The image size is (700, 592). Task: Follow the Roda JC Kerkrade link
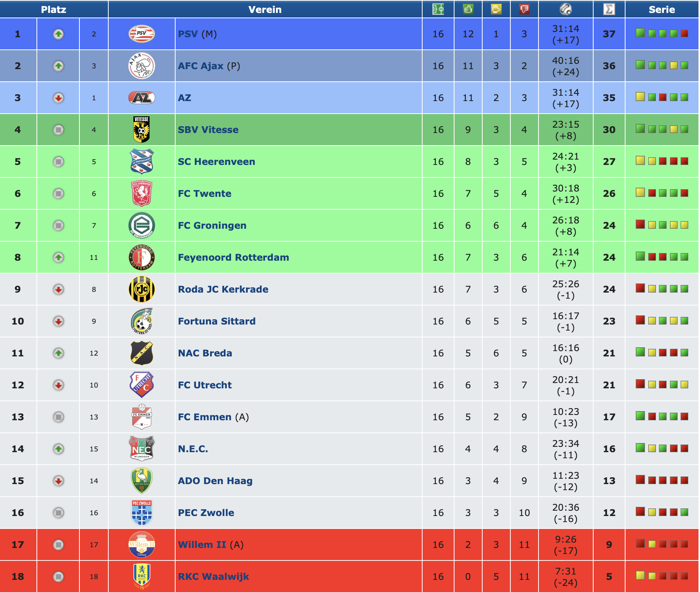(223, 289)
